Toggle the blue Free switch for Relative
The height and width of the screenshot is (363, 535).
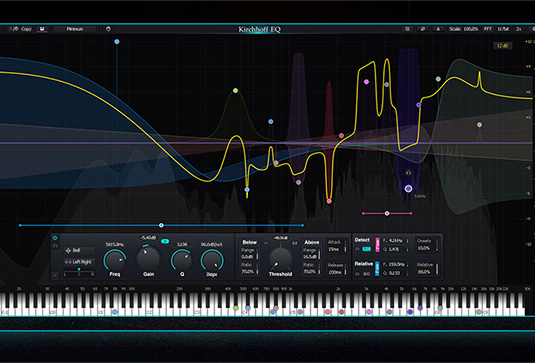pyautogui.click(x=377, y=269)
